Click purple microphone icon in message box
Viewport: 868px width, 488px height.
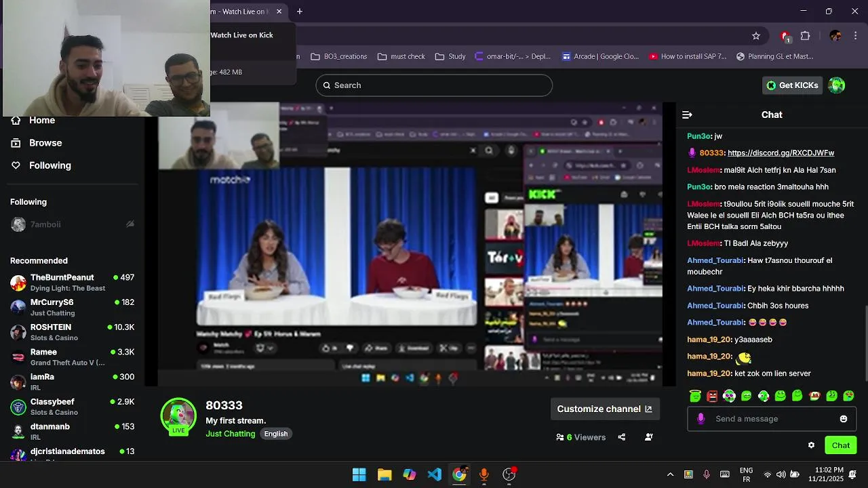(x=701, y=419)
